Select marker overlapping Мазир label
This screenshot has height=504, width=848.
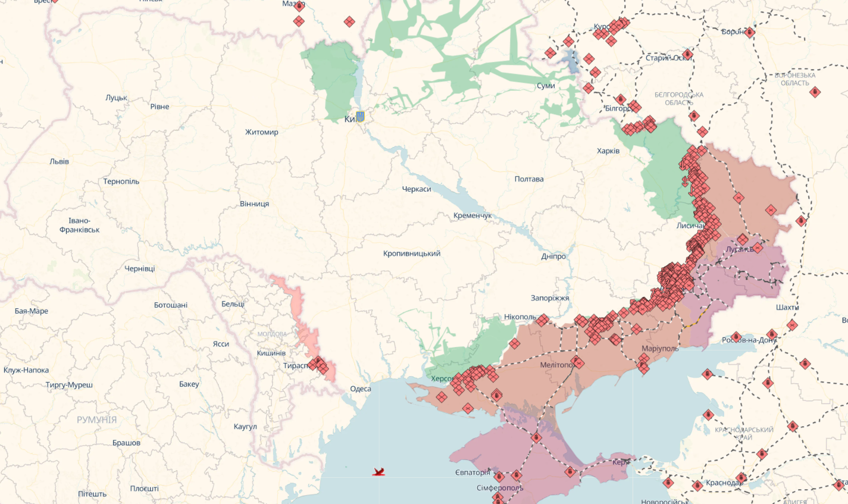point(299,6)
